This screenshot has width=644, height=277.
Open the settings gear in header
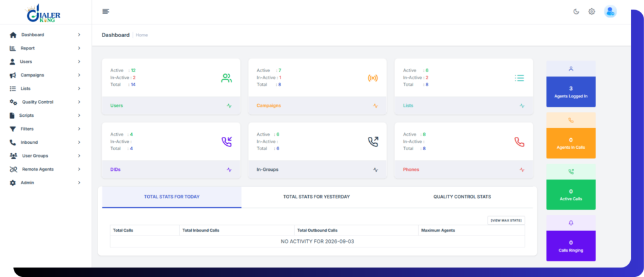pyautogui.click(x=591, y=11)
